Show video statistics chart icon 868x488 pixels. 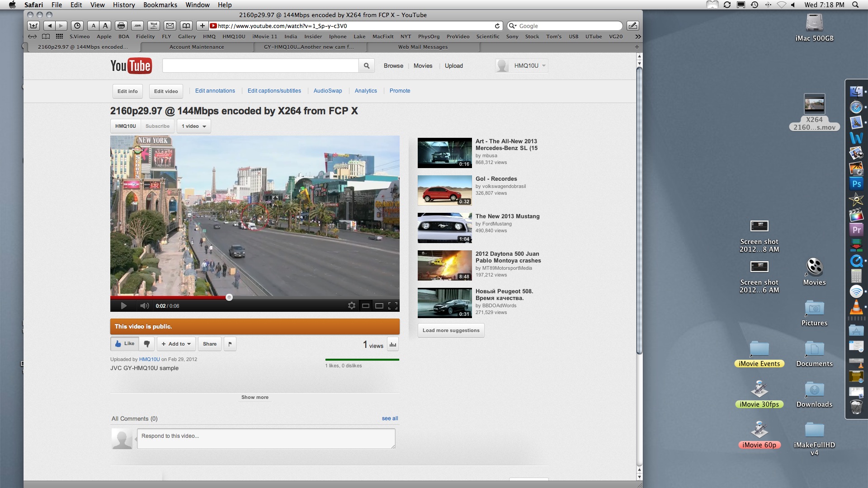tap(393, 344)
